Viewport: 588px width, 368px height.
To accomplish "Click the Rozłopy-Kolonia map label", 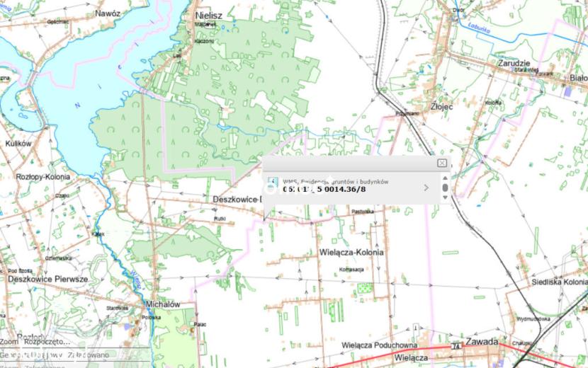I will click(43, 177).
